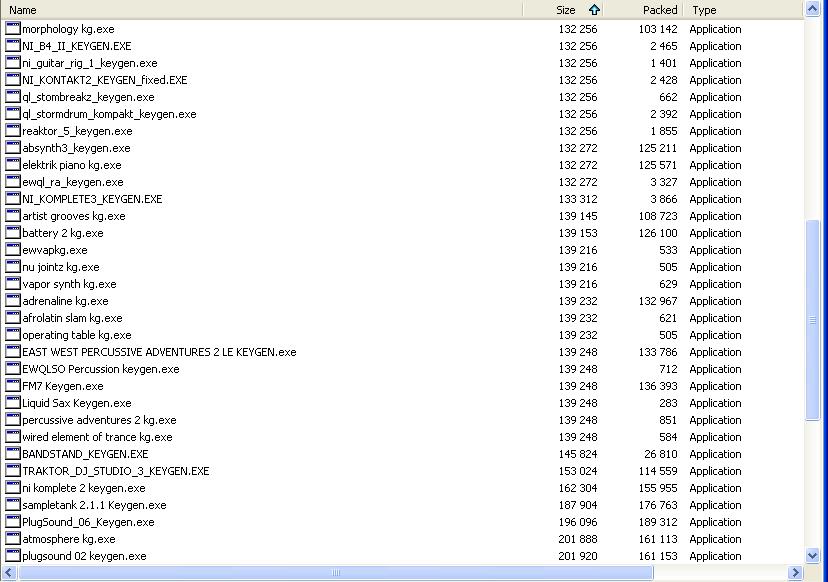The width and height of the screenshot is (828, 582).
Task: Click ni komplete 2 keygen.exe name
Action: coord(83,487)
